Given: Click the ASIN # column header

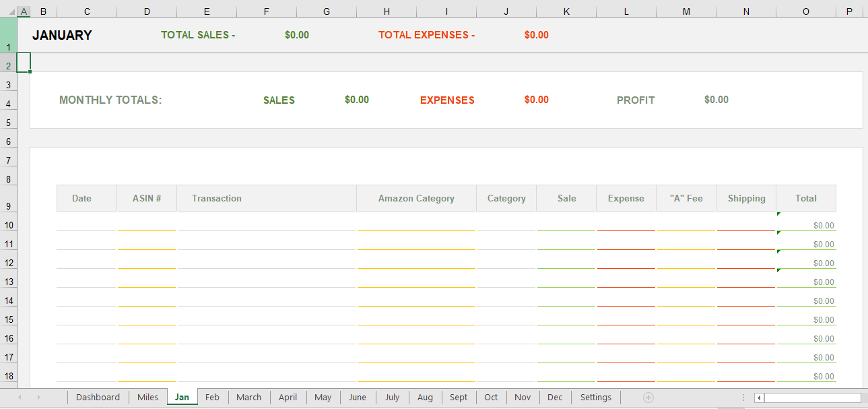Looking at the screenshot, I should point(147,199).
